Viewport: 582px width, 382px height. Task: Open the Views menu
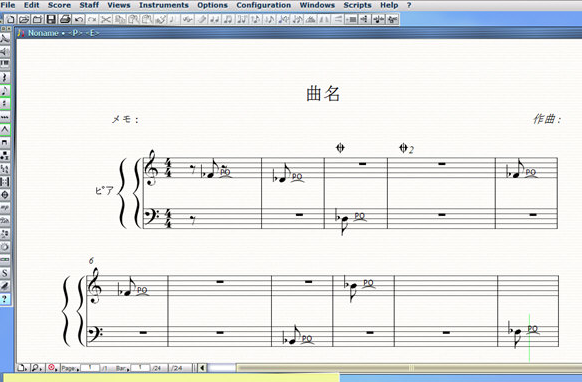coord(119,5)
